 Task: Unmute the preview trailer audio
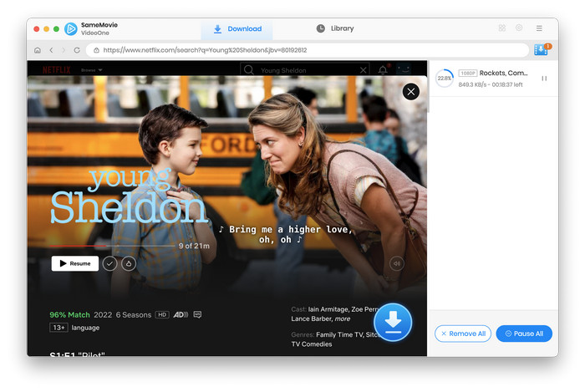(397, 263)
